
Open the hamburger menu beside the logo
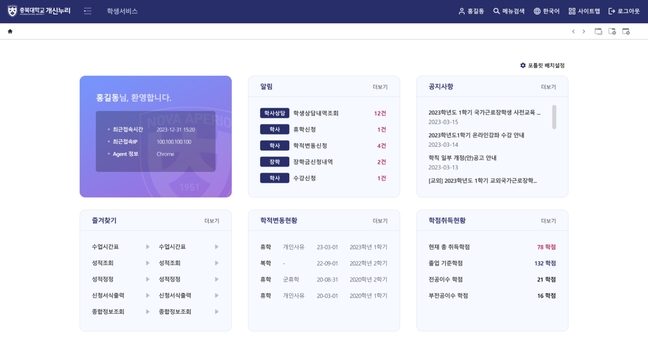tap(87, 11)
